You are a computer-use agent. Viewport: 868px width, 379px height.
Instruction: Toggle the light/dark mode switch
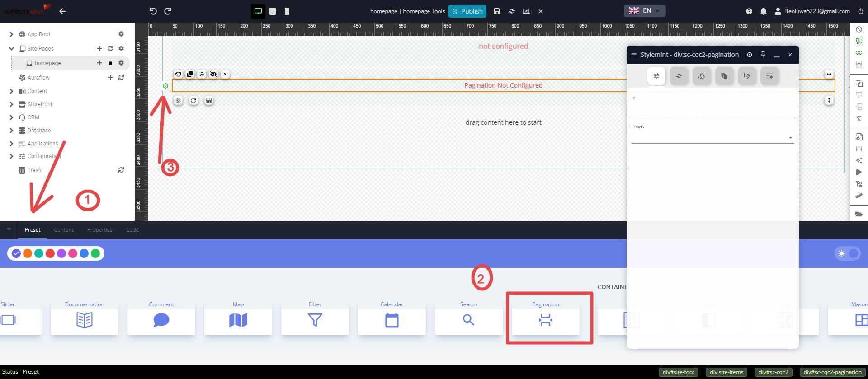pyautogui.click(x=848, y=253)
